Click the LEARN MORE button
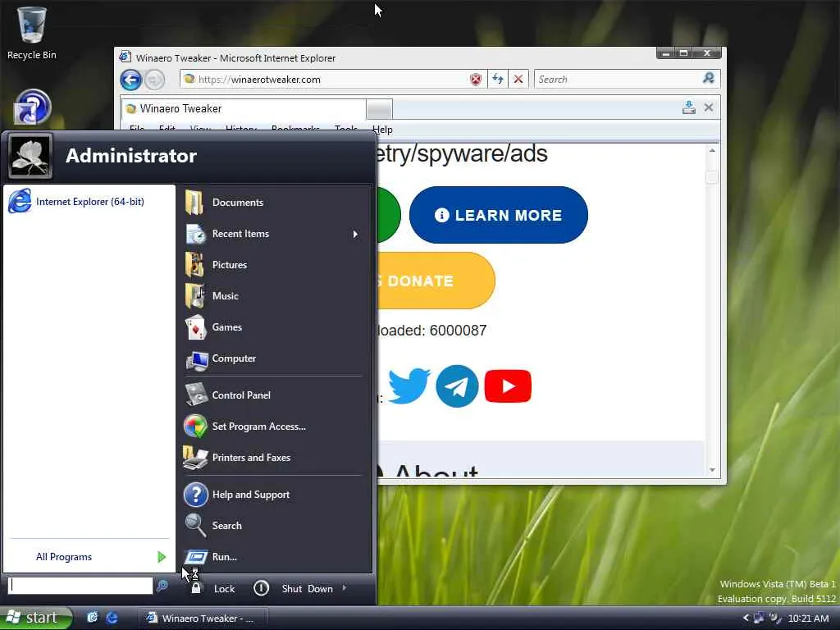Viewport: 840px width, 630px height. (x=498, y=215)
